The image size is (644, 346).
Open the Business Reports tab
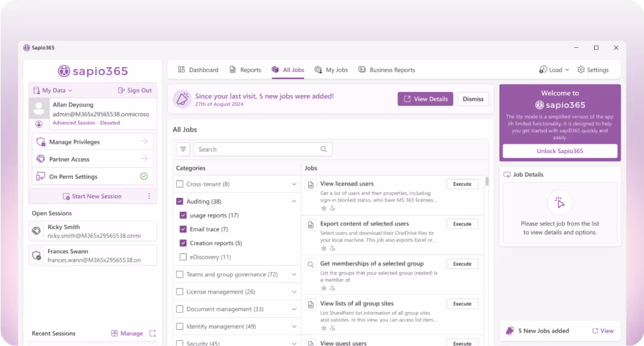pyautogui.click(x=387, y=70)
